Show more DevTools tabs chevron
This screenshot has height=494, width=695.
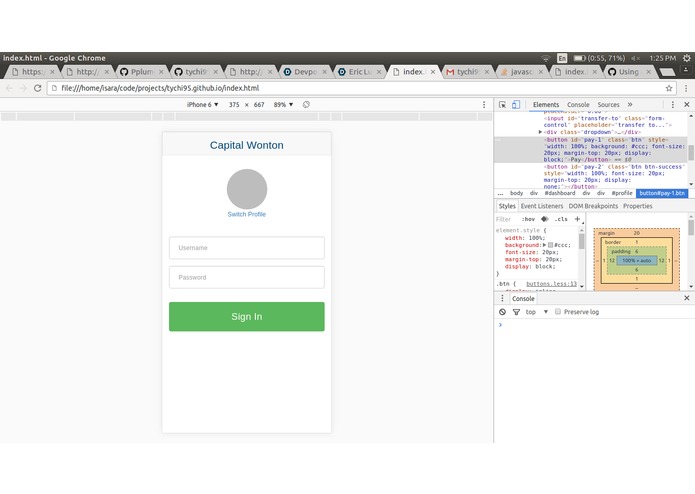coord(630,105)
